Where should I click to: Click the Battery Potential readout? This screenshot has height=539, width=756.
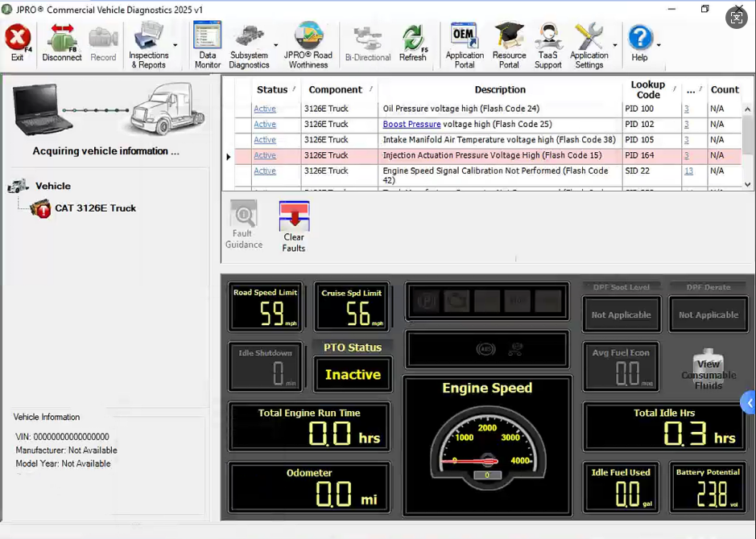708,487
